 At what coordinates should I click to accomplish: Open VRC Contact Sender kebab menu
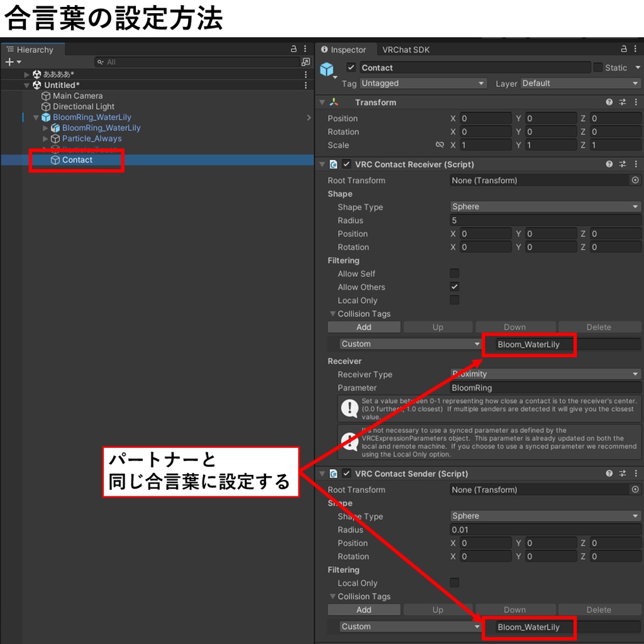click(x=636, y=474)
